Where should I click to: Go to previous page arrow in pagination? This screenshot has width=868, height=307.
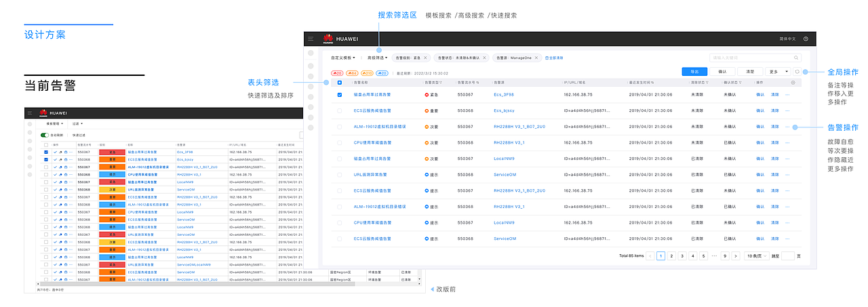click(x=650, y=255)
